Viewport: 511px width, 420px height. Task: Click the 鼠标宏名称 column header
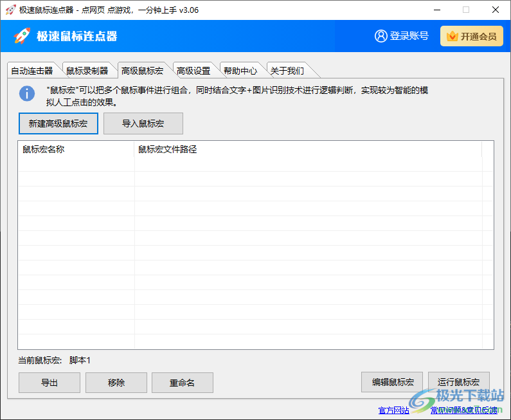pos(76,149)
